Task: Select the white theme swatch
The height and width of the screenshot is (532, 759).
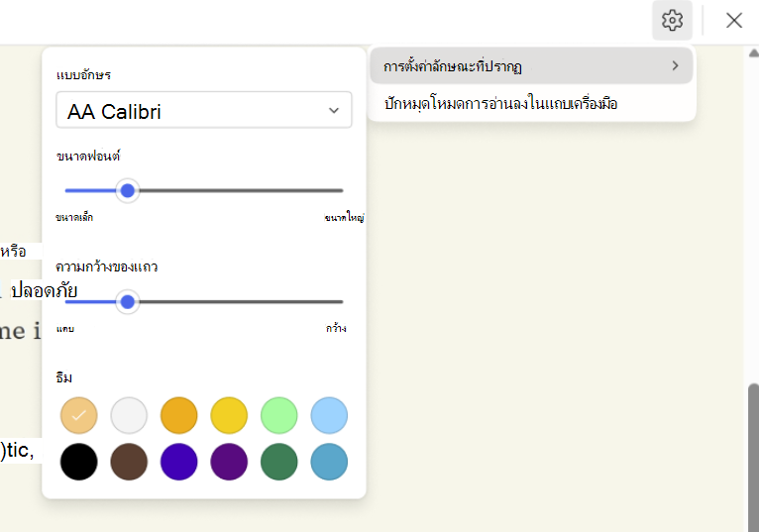Action: (x=129, y=415)
